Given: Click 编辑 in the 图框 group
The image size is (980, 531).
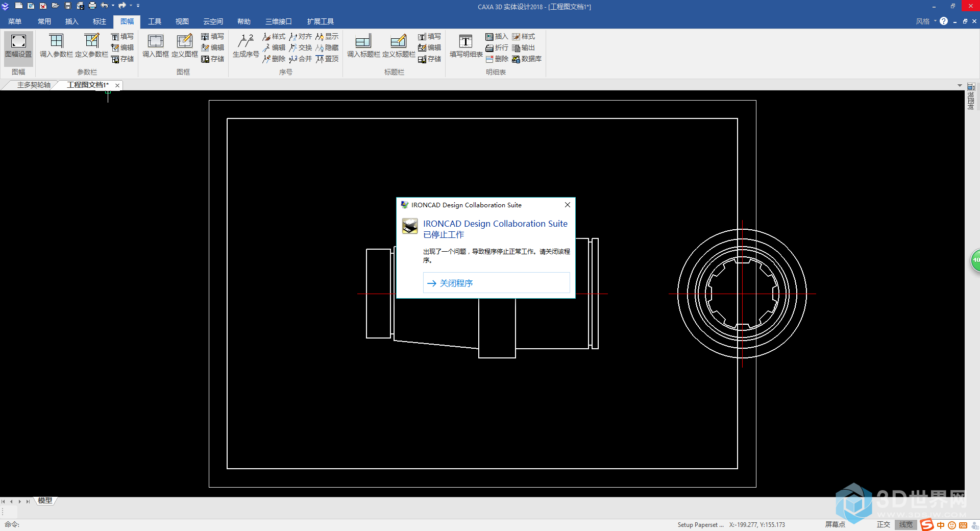Looking at the screenshot, I should [x=213, y=48].
